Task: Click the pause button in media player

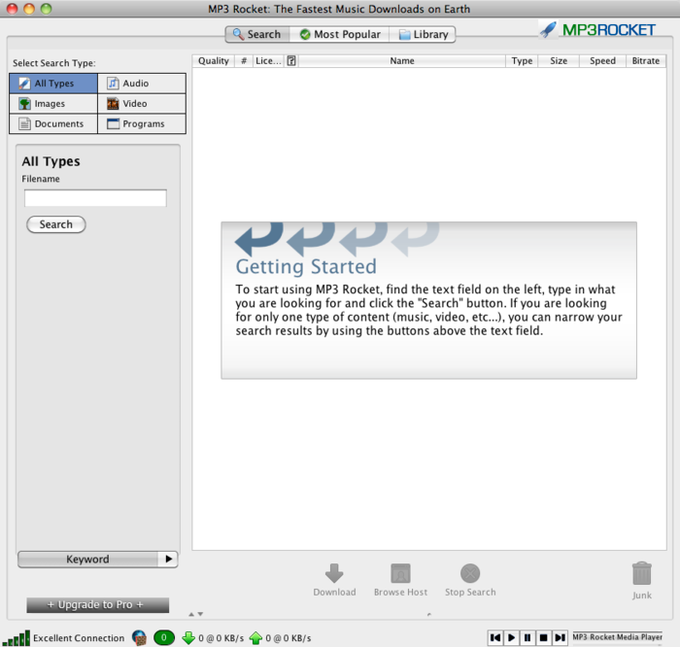Action: (x=527, y=637)
